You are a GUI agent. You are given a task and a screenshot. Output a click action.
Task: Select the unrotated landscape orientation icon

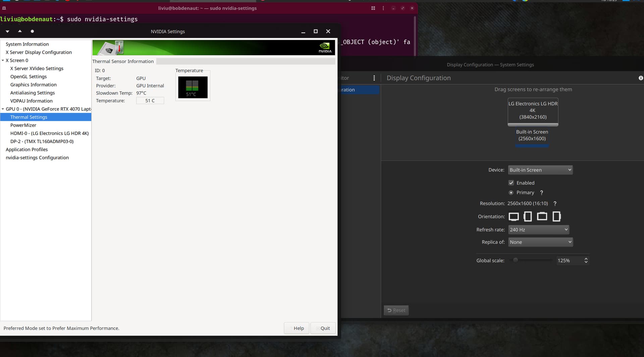(x=514, y=217)
